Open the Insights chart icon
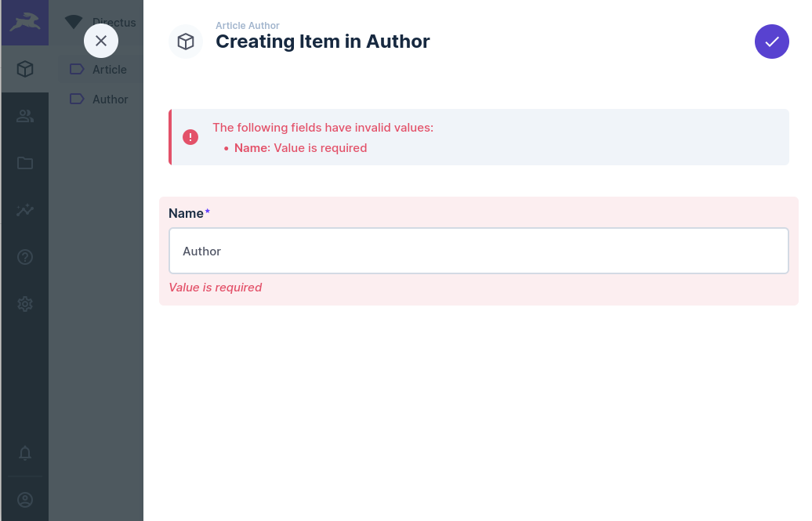 click(24, 210)
